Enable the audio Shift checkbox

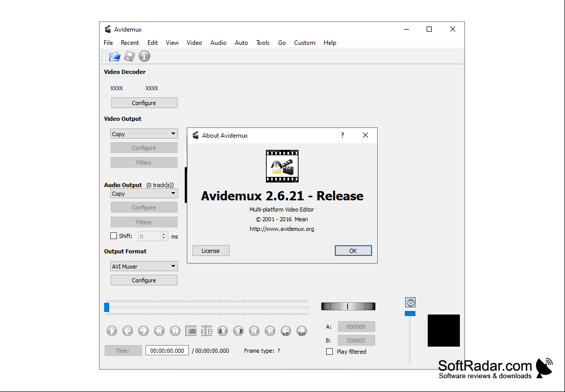[113, 236]
